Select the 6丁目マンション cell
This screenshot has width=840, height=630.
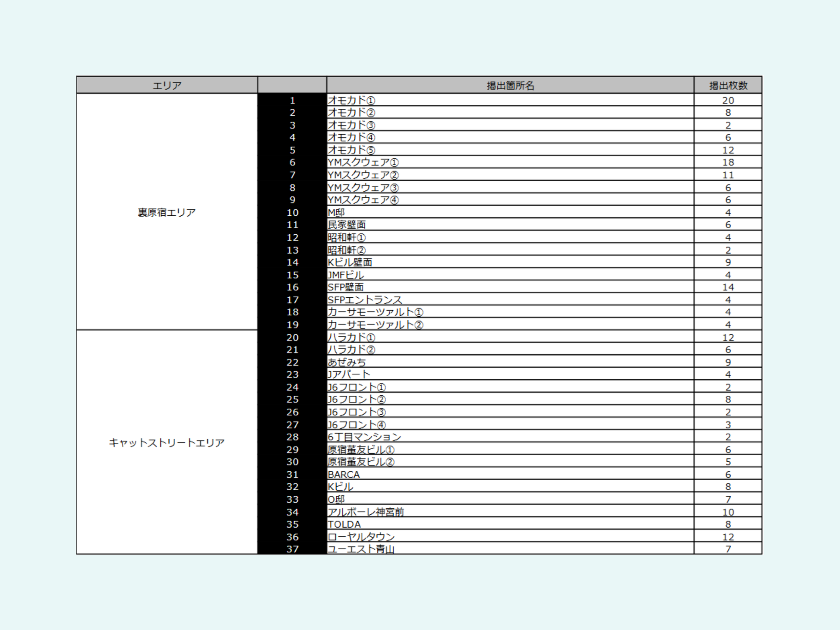click(510, 437)
